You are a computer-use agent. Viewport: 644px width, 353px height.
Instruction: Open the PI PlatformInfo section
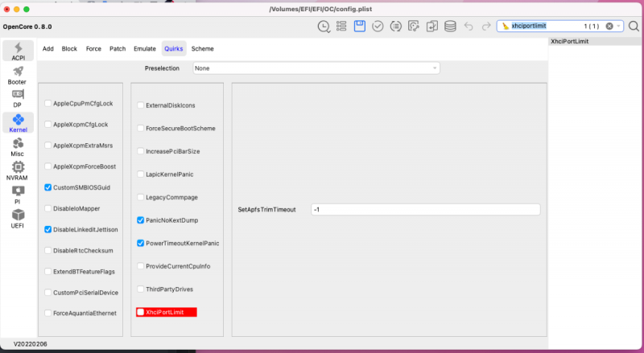17,195
